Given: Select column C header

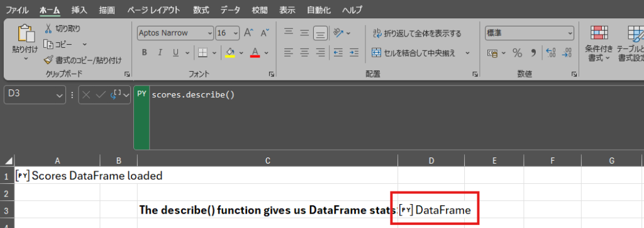Looking at the screenshot, I should (x=267, y=161).
